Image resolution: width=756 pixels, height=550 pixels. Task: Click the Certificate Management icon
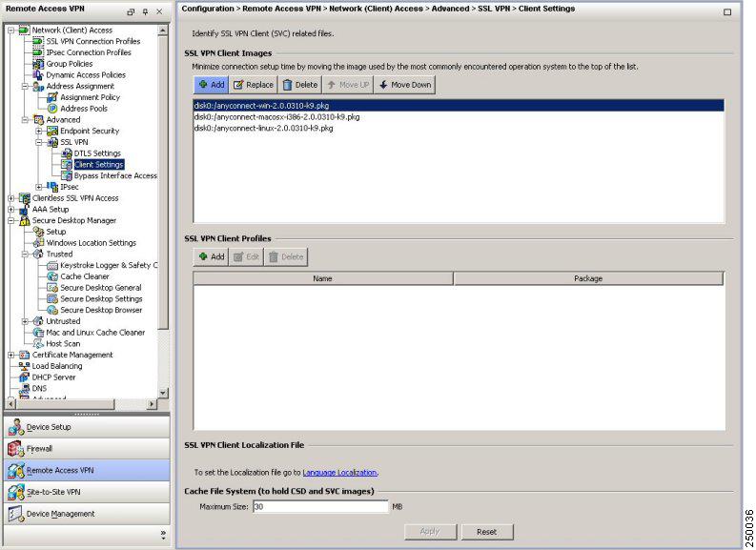tap(25, 355)
